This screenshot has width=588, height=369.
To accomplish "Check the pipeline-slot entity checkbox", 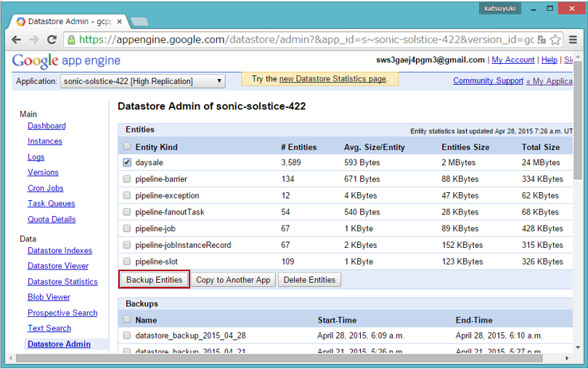I will 127,262.
